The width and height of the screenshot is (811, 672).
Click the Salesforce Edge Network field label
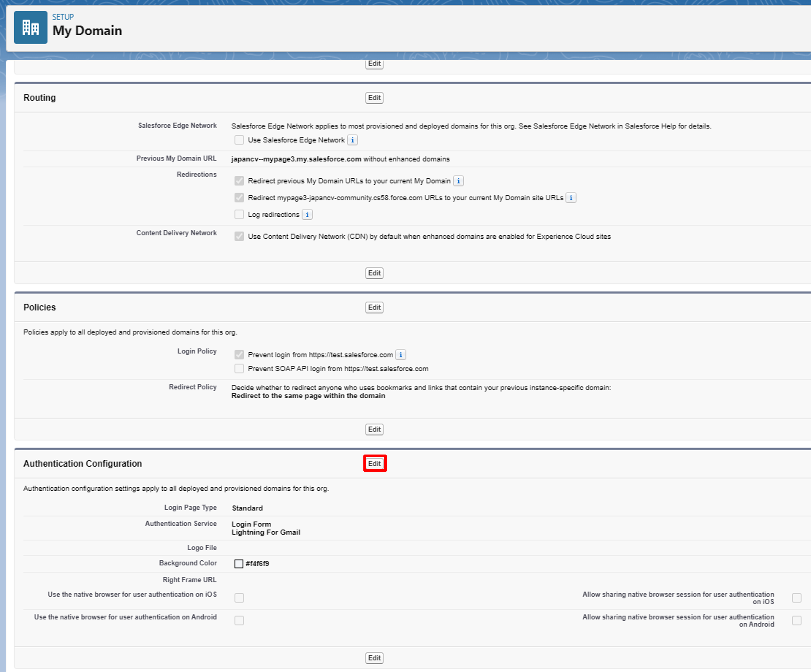(177, 125)
